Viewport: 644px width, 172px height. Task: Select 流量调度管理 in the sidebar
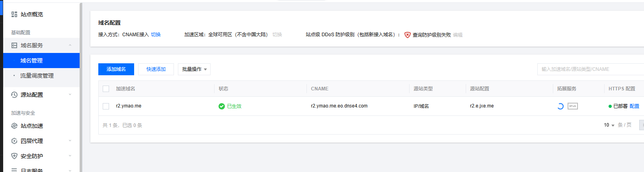41,76
